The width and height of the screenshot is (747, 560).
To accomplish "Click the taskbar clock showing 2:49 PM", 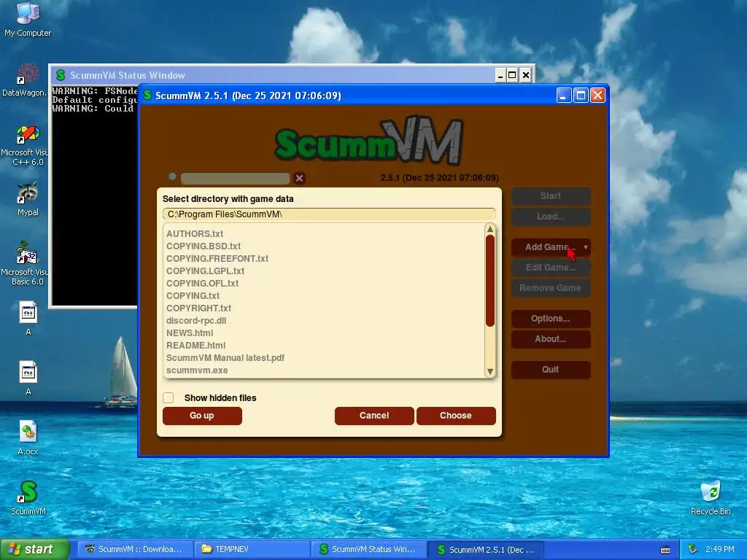I will click(x=720, y=549).
